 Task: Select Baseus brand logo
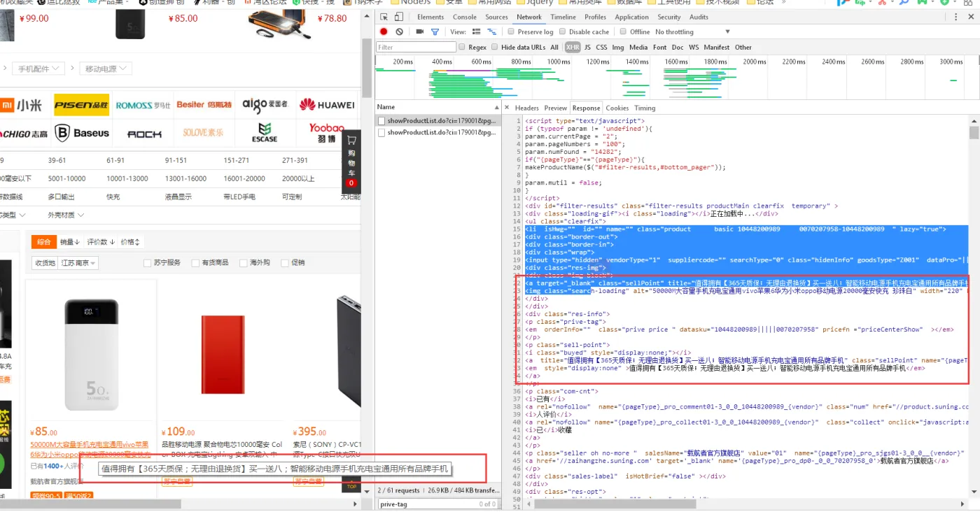pos(83,133)
